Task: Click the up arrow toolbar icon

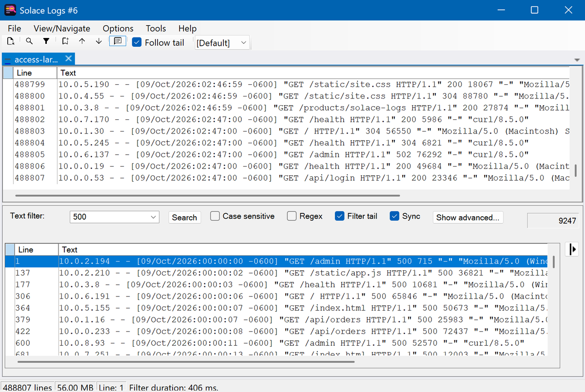Action: tap(82, 41)
